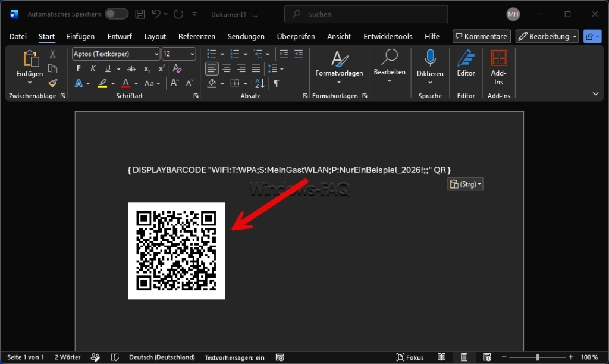Toggle italic formatting (K)

click(93, 69)
